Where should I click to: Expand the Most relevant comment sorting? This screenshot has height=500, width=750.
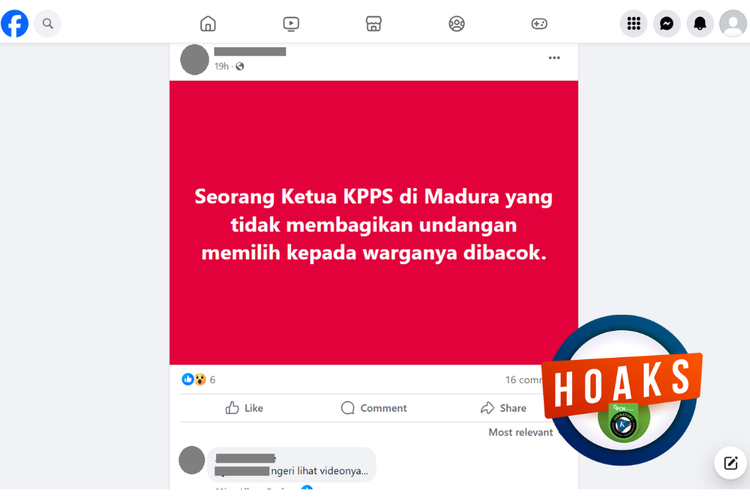pos(520,432)
